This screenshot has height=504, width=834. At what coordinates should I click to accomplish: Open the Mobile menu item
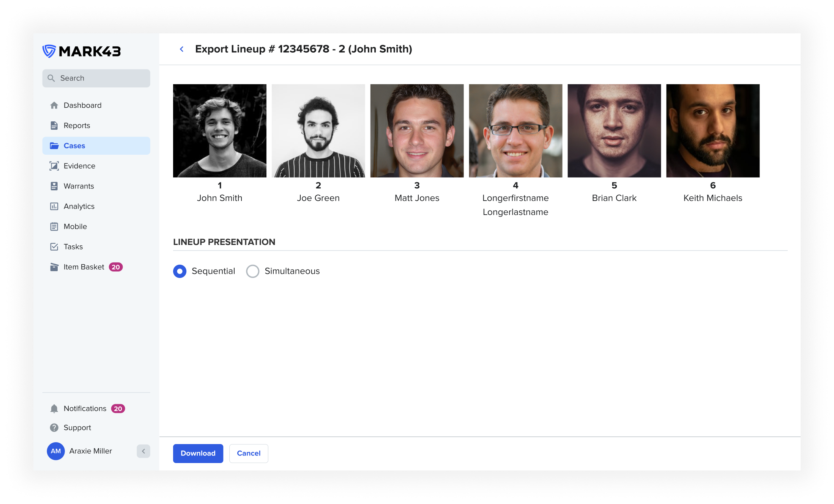click(75, 227)
